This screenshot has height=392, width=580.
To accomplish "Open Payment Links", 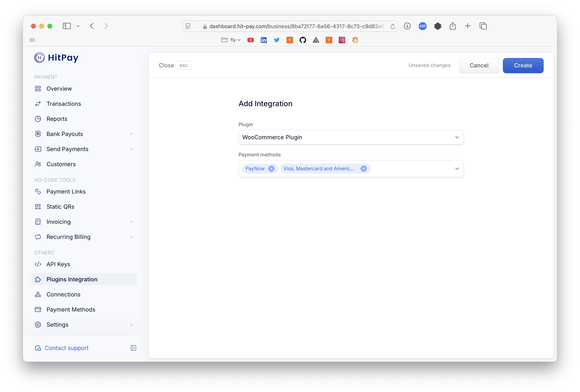I will [66, 192].
